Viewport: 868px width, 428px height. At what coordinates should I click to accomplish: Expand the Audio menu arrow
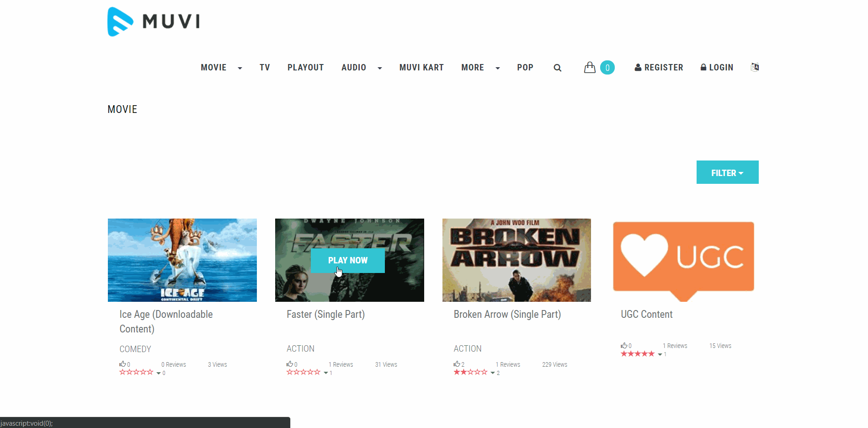pos(380,68)
